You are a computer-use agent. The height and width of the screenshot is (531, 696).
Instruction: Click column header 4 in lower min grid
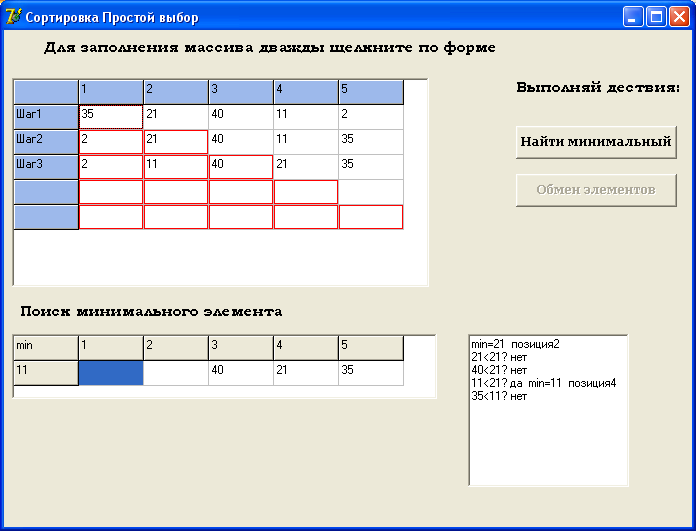[x=306, y=348]
